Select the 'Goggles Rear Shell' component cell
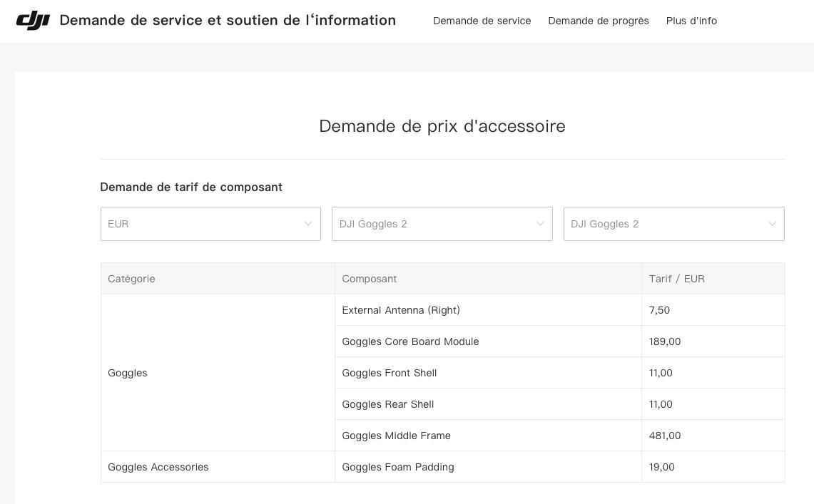This screenshot has width=814, height=504. coord(488,404)
